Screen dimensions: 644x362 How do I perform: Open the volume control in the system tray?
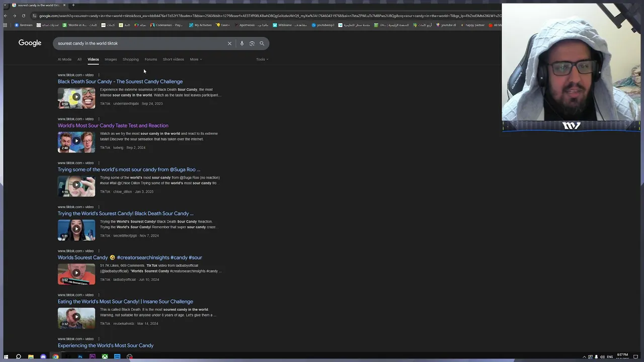[602, 357]
